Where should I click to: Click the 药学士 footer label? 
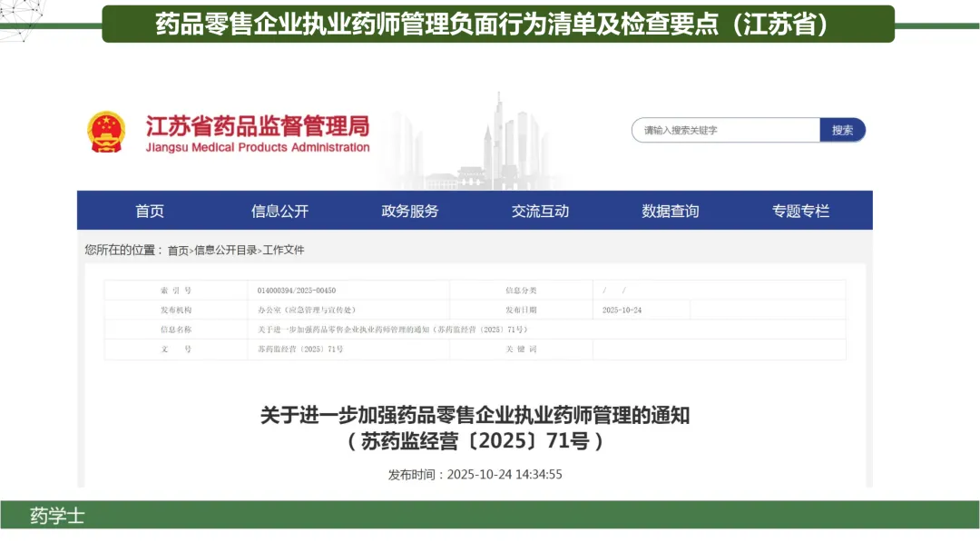pos(57,516)
